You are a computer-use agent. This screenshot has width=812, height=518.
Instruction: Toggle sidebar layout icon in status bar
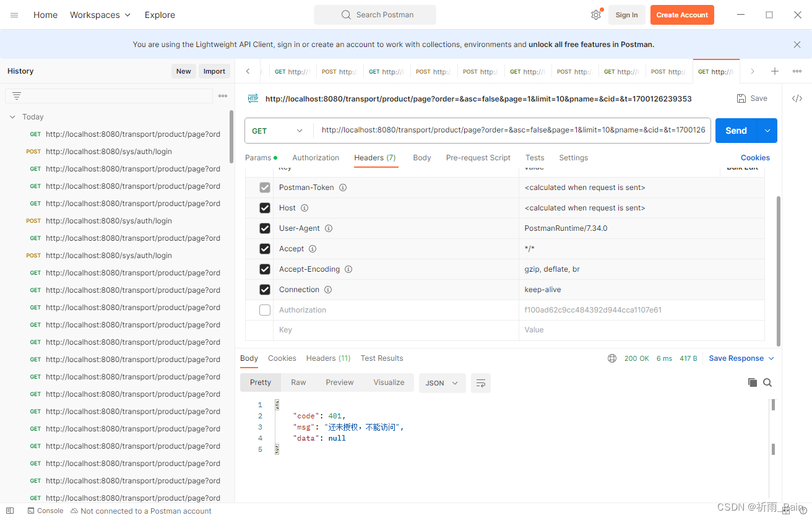point(10,511)
